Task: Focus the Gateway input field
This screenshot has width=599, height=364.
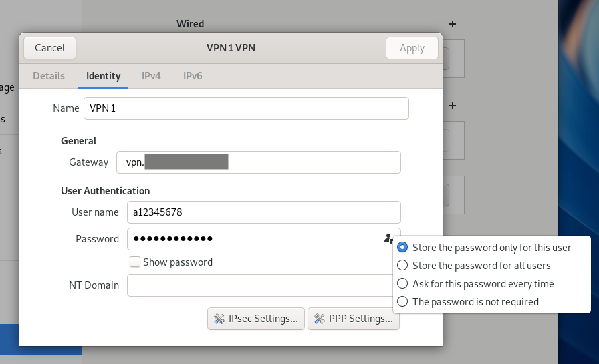Action: click(x=258, y=162)
